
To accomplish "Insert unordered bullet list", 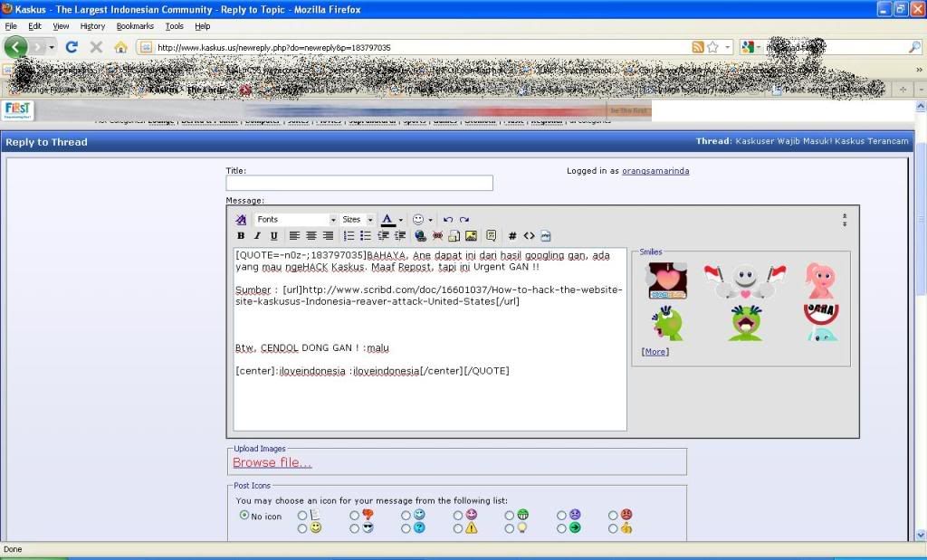I will tap(366, 236).
